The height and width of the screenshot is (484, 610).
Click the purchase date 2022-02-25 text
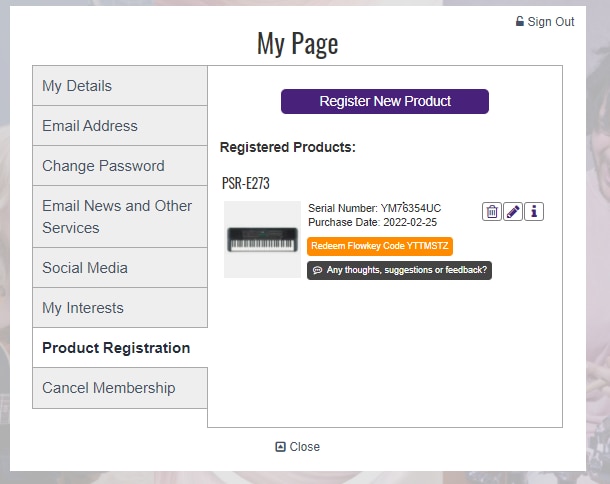pos(410,222)
